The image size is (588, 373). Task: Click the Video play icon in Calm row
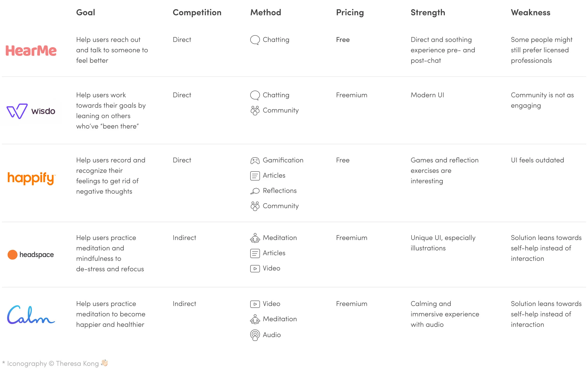tap(255, 304)
